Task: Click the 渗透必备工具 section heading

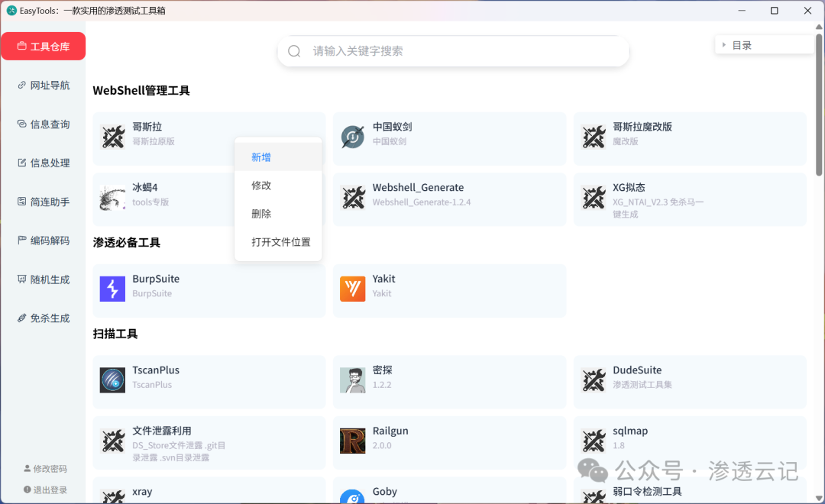Action: pyautogui.click(x=126, y=243)
